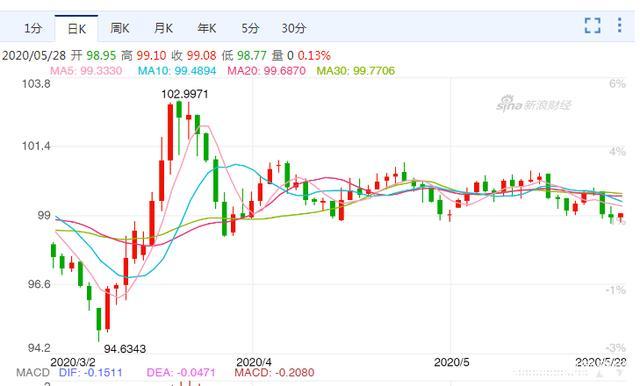Click the 收 99.08 close value
This screenshot has height=386, width=640.
tap(194, 55)
